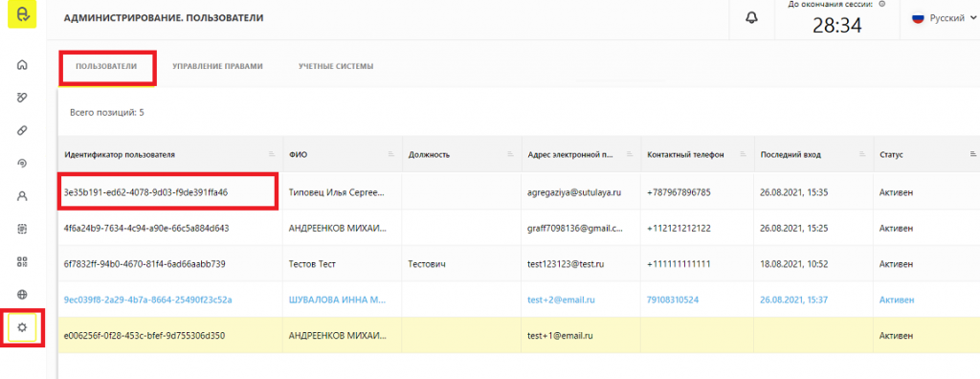This screenshot has height=379, width=980.
Task: Click the Всего позиций: 5 label
Action: [107, 113]
